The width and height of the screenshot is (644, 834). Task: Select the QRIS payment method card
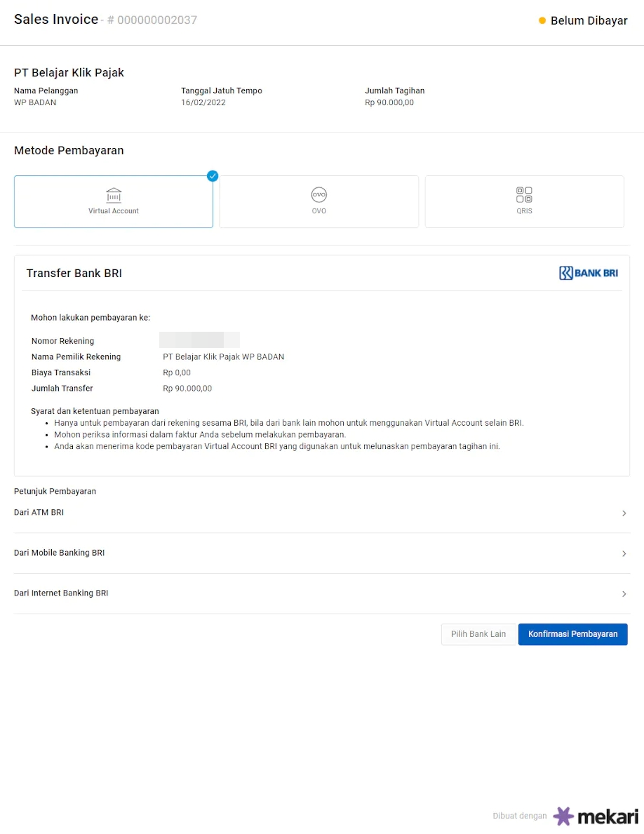(x=524, y=202)
